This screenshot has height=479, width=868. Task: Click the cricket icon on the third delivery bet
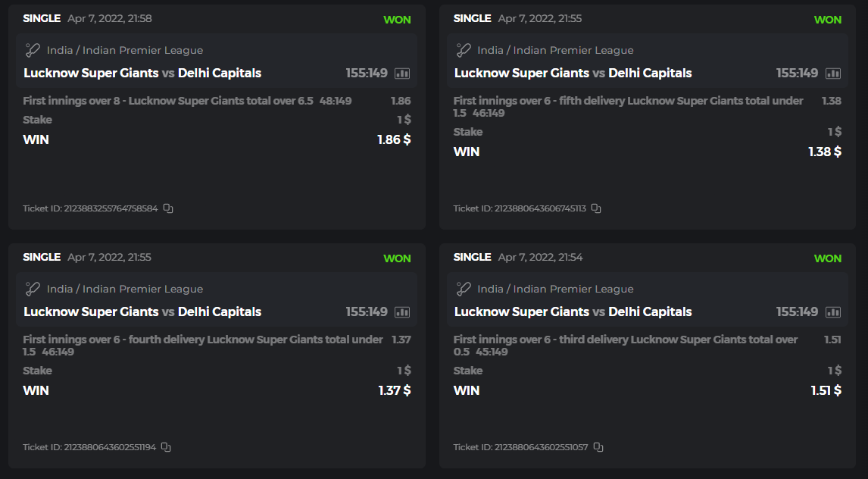pos(464,289)
